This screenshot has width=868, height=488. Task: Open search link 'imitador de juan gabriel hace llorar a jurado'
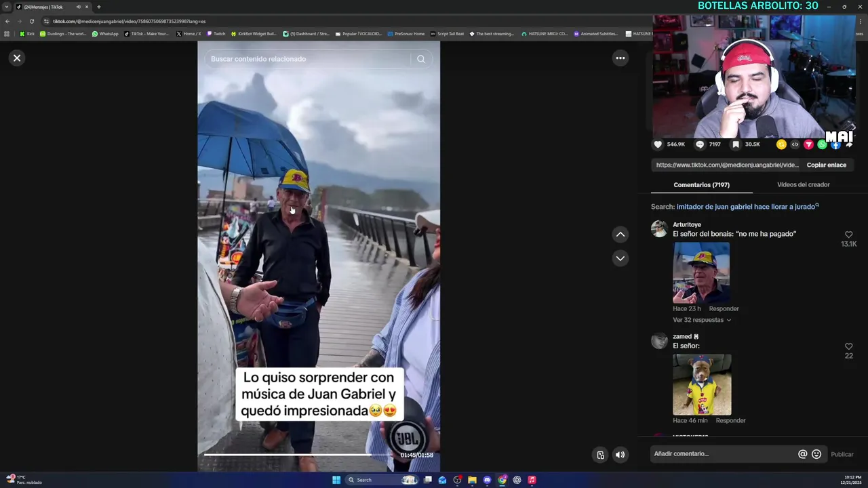[x=747, y=207]
